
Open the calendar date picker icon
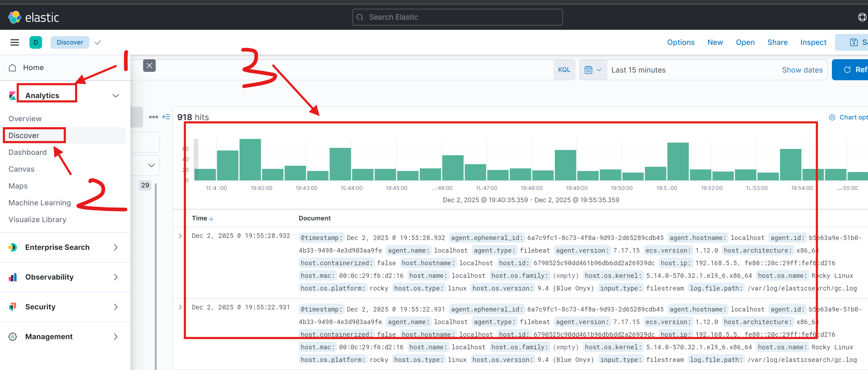[589, 69]
